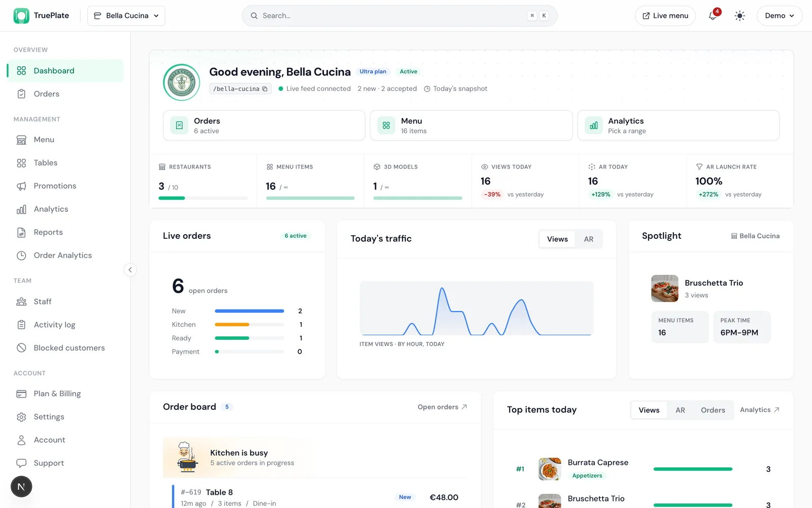Open the Orders 6 active card
This screenshot has width=812, height=508.
pyautogui.click(x=264, y=125)
